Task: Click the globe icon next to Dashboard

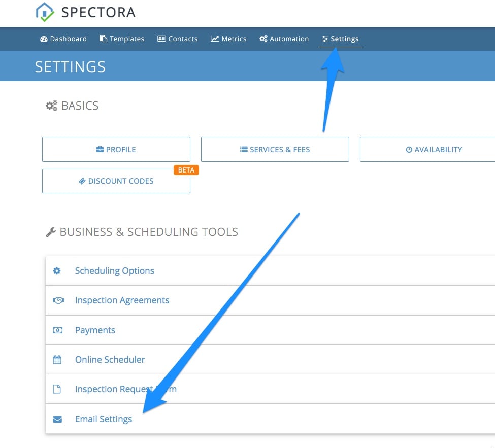Action: point(44,38)
